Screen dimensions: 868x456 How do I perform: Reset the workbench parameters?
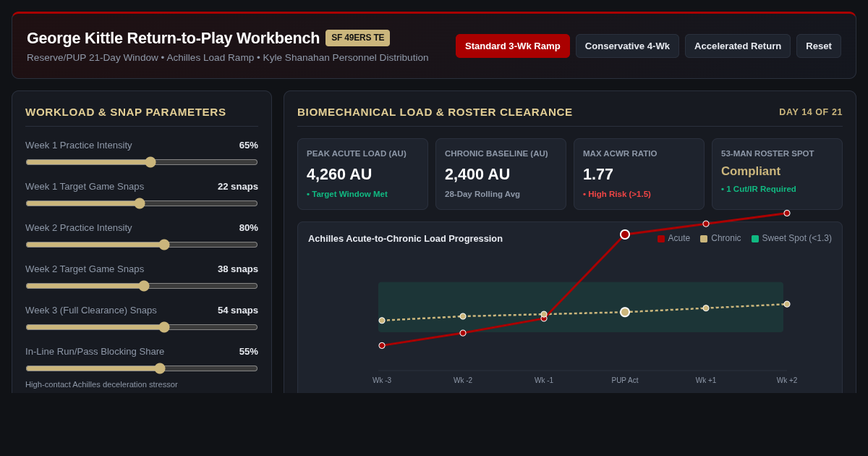point(819,46)
